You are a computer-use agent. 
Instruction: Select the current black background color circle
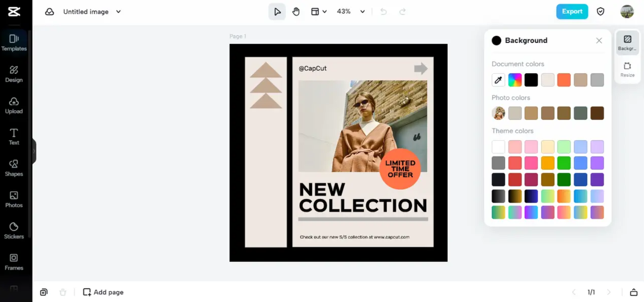[496, 41]
